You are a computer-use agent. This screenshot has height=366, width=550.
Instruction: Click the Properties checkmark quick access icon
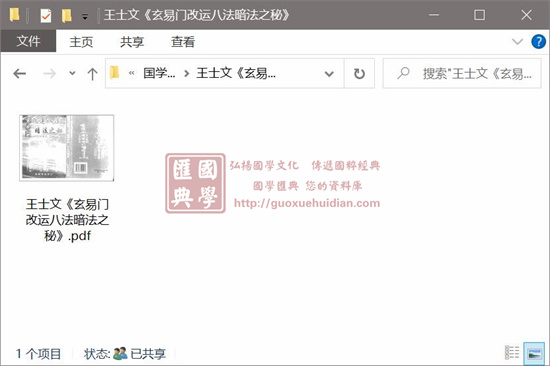coord(46,15)
